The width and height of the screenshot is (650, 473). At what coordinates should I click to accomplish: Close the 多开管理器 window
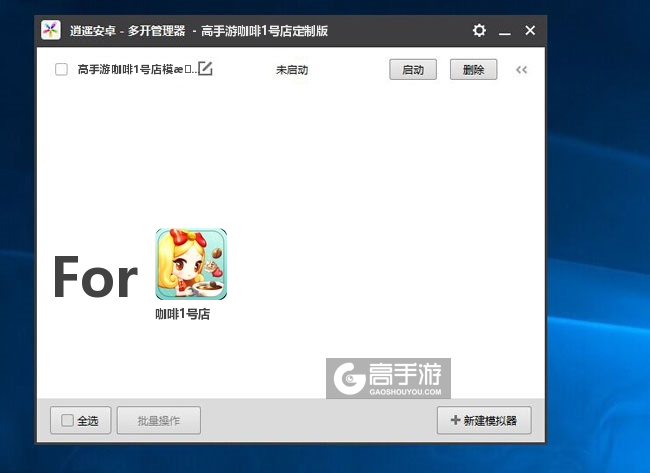pyautogui.click(x=530, y=30)
